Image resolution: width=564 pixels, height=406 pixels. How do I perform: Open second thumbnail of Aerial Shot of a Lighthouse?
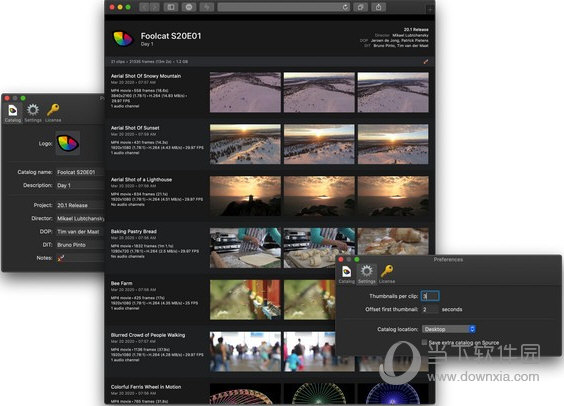[319, 196]
